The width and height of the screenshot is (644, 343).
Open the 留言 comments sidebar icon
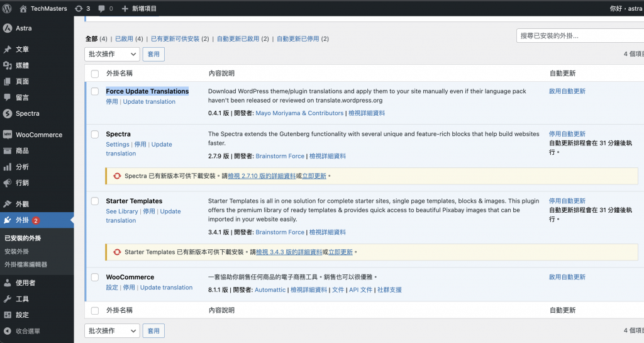tap(8, 98)
